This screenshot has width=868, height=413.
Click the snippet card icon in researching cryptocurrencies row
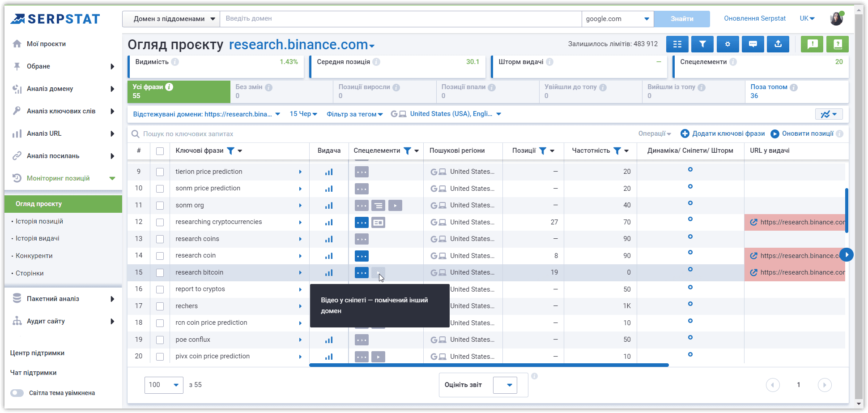378,222
